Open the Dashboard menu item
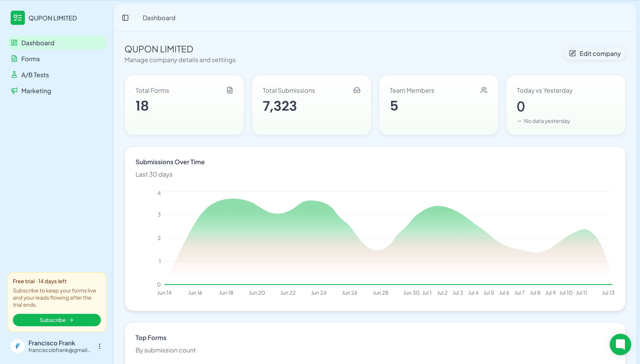 pos(57,43)
